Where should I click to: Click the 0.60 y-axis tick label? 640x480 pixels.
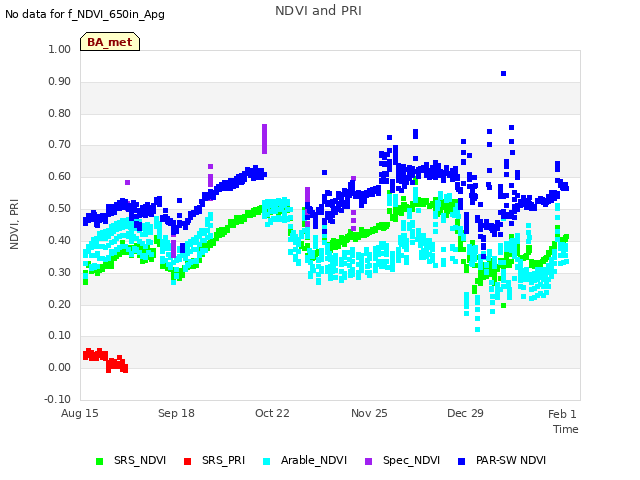[x=60, y=176]
